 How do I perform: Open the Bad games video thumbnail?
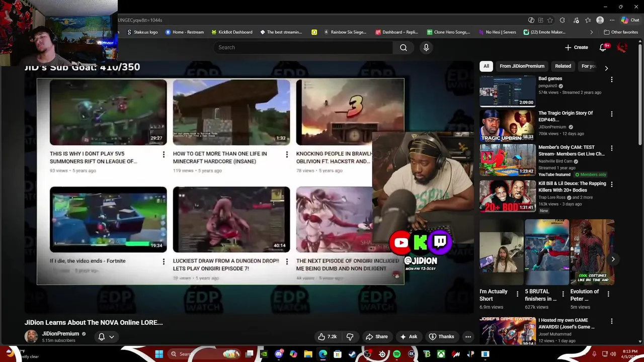[508, 92]
